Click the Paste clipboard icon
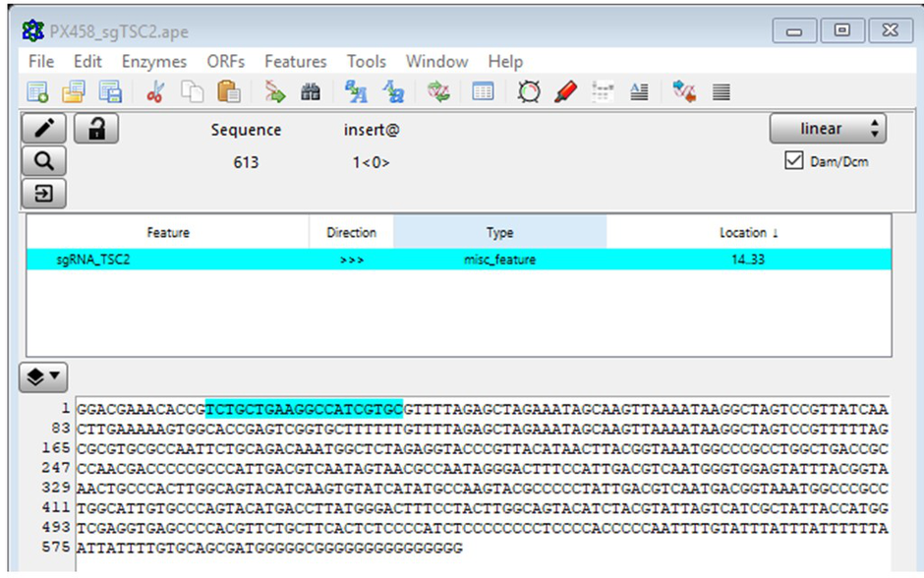The height and width of the screenshot is (578, 924). (229, 92)
